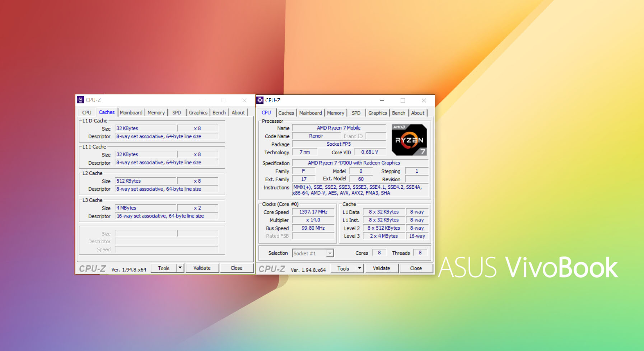
Task: Open the Selection dropdown showing Socket #1
Action: (313, 253)
